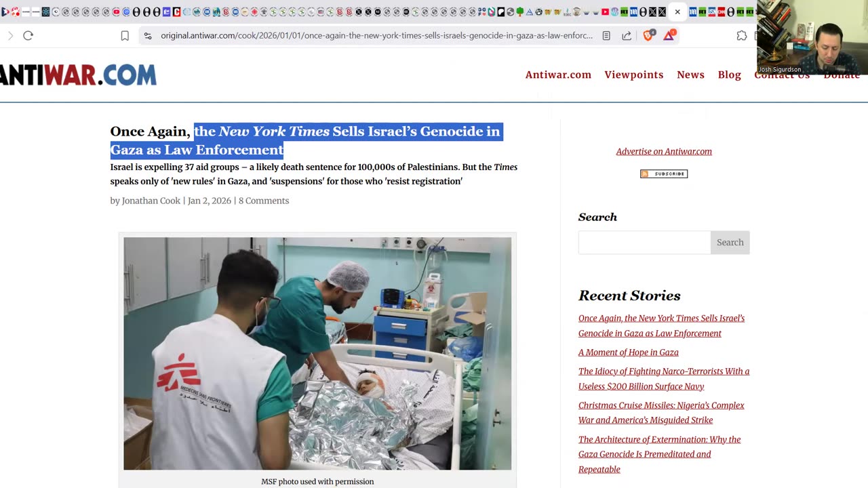Open the Blog nav item
The width and height of the screenshot is (868, 488).
(730, 75)
